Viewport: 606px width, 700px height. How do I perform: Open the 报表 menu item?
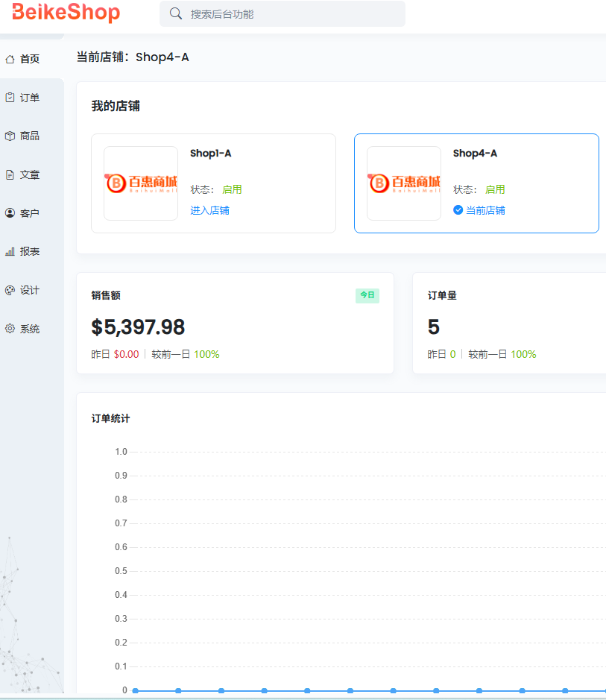coord(30,252)
